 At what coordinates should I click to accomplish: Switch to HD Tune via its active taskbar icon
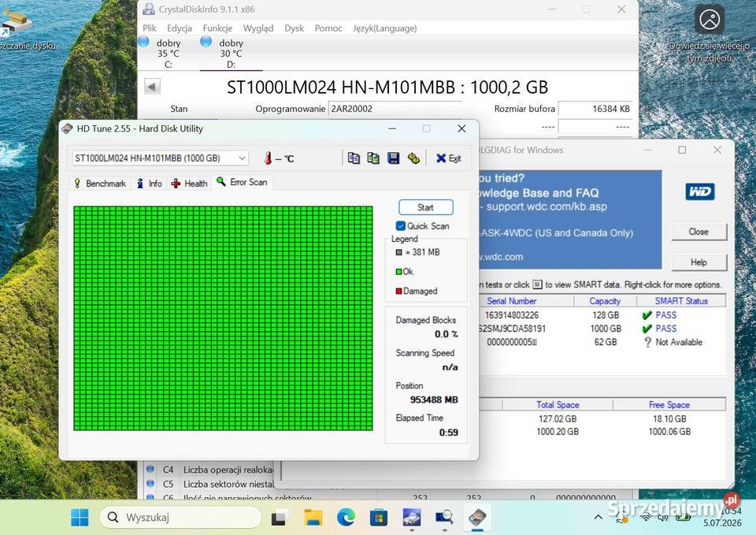coord(477,517)
